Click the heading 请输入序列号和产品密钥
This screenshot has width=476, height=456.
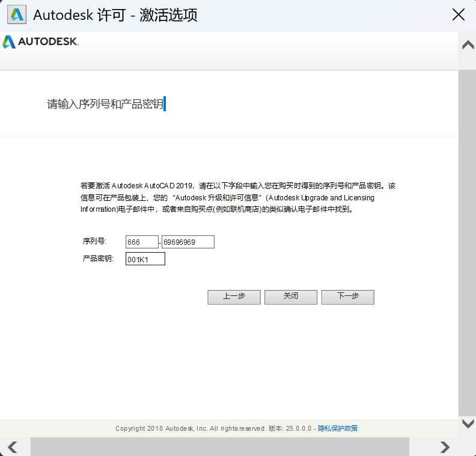[x=105, y=104]
